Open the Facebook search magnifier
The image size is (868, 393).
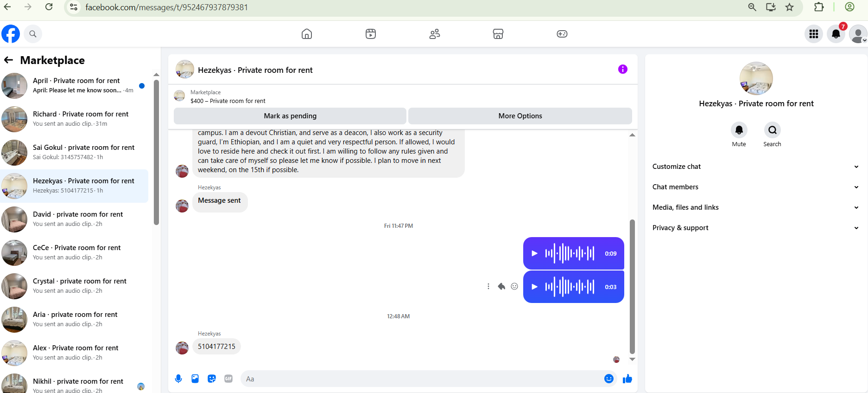pos(33,34)
